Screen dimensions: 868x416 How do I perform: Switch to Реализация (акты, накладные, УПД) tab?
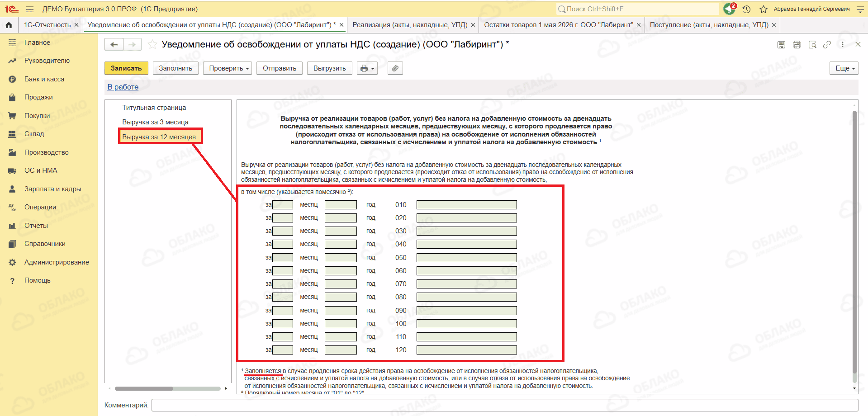pos(410,25)
